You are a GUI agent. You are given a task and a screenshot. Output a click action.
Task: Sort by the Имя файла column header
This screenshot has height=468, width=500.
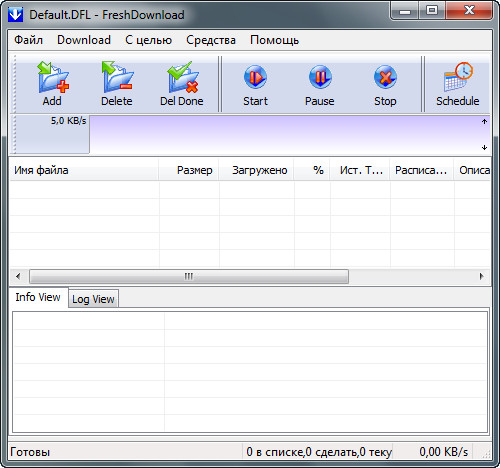tap(84, 170)
